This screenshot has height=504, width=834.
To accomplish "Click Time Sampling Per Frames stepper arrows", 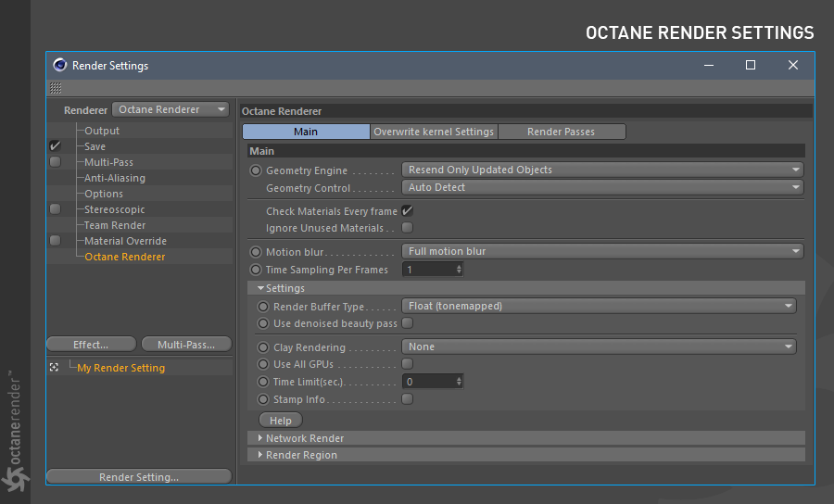I will click(x=459, y=270).
